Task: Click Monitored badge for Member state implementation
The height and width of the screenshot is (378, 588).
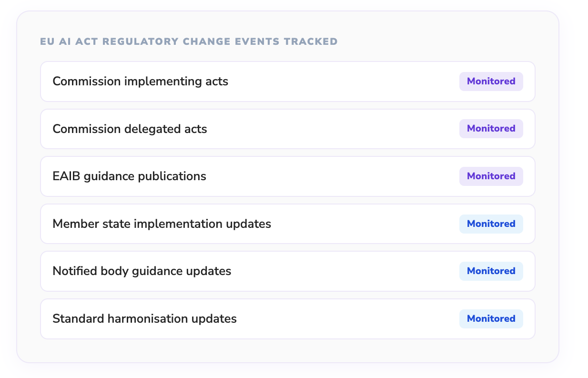Action: [x=491, y=224]
